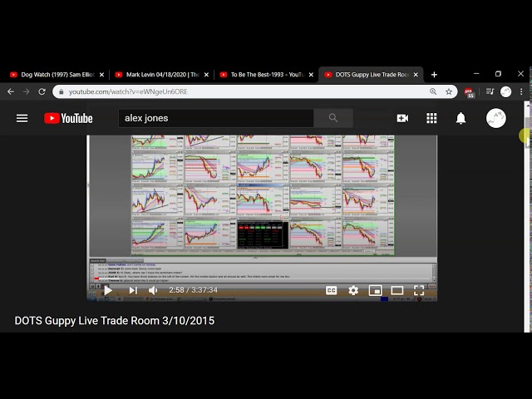This screenshot has height=399, width=532.
Task: Open the notifications bell
Action: coord(461,118)
